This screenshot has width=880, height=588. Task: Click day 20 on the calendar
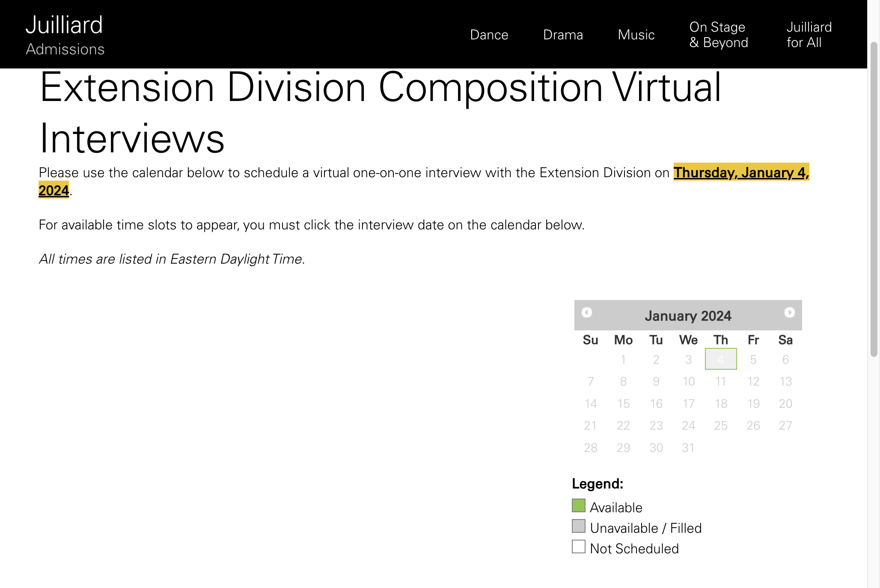[786, 404]
